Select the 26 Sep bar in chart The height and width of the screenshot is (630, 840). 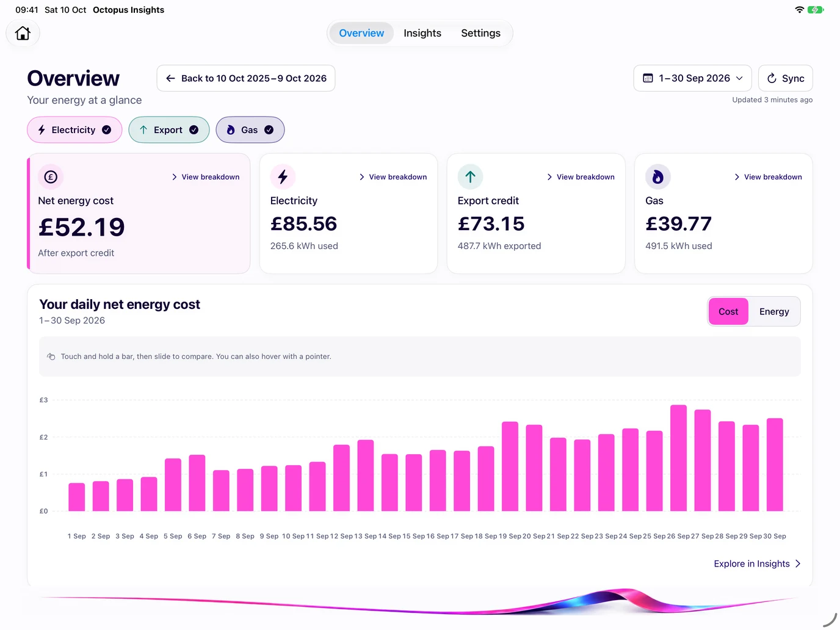click(x=678, y=458)
